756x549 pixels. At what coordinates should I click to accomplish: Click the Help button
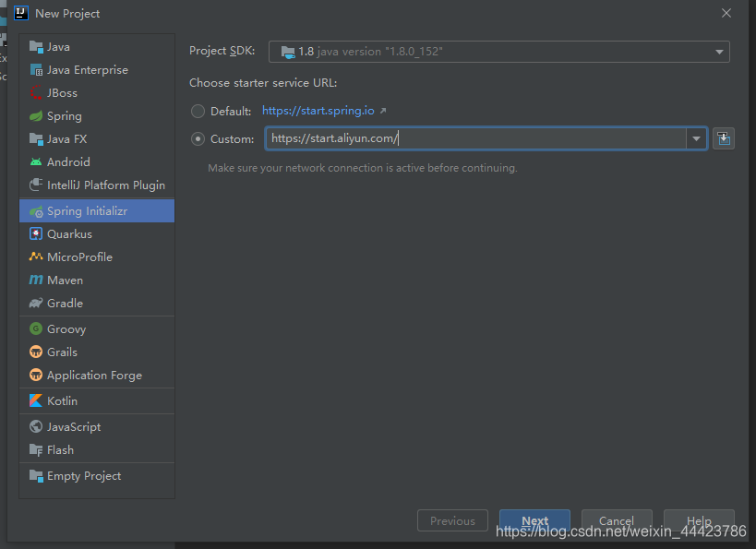point(699,520)
